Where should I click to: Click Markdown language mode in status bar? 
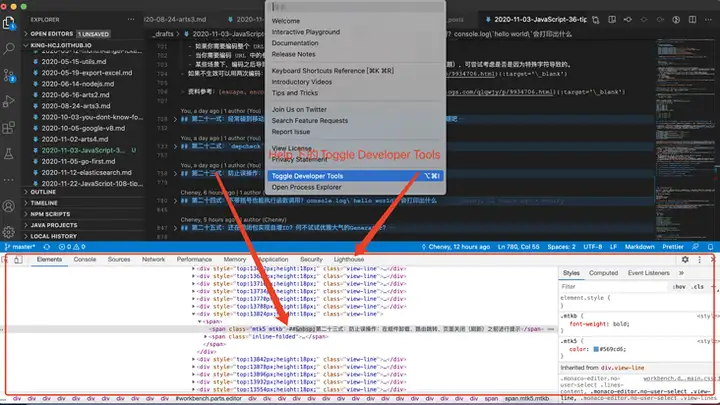[639, 247]
